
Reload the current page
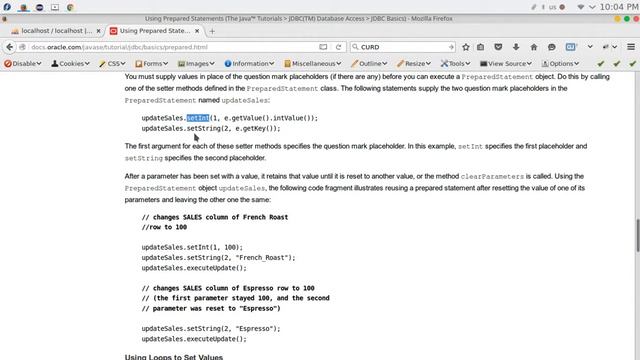pyautogui.click(x=338, y=47)
